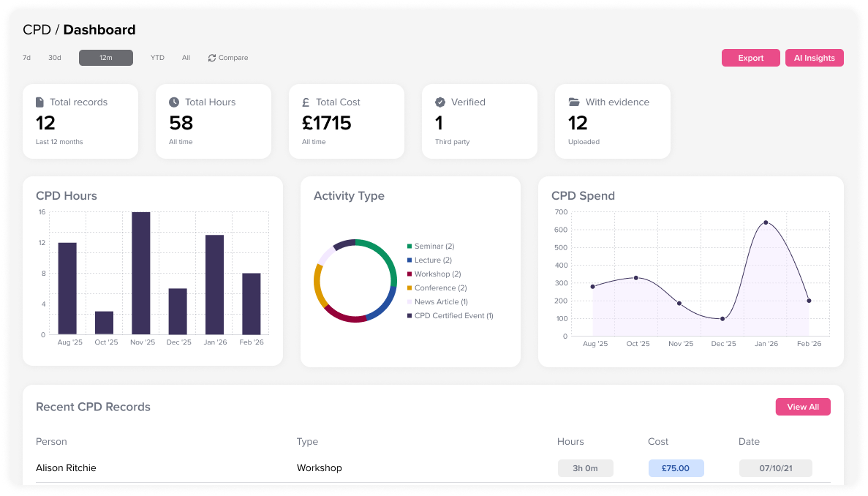Click the pound sign Total Cost icon

point(307,102)
